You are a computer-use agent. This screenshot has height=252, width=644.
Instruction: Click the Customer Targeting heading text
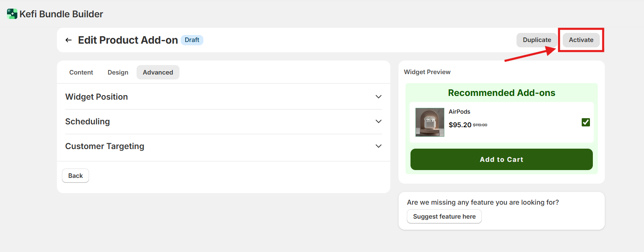coord(105,146)
